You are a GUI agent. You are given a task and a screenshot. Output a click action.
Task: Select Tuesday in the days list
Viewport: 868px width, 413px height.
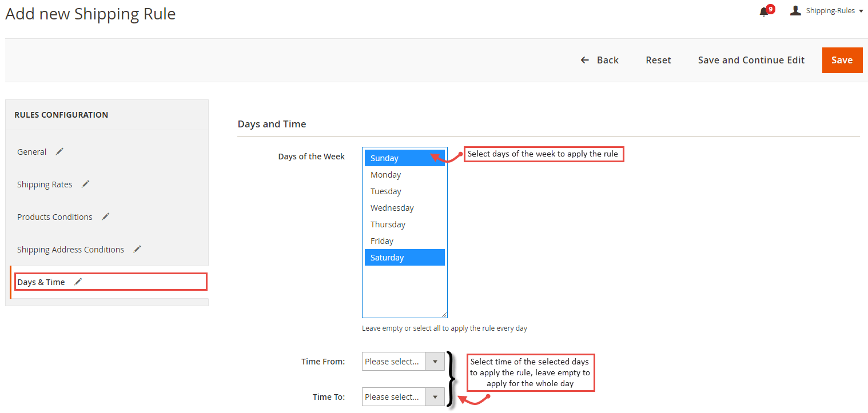click(x=404, y=191)
